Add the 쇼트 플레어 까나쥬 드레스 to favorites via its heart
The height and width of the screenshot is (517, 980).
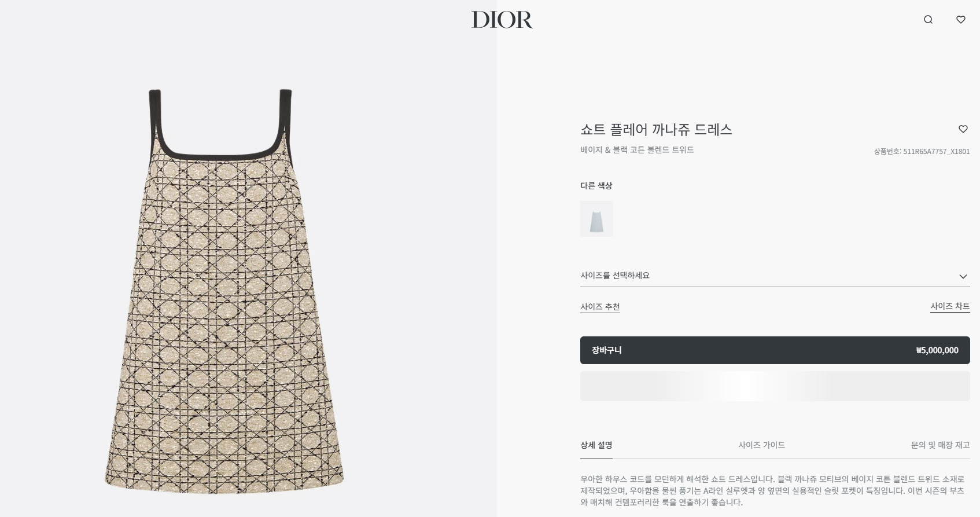pyautogui.click(x=963, y=129)
